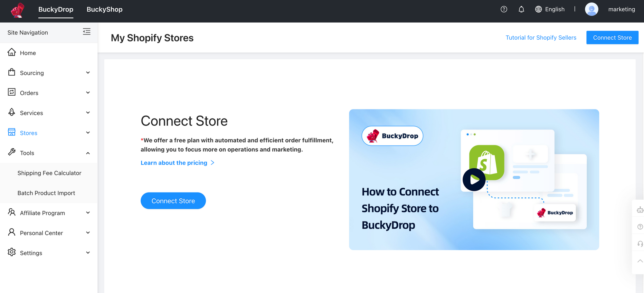Click the Tools label in sidebar

27,153
